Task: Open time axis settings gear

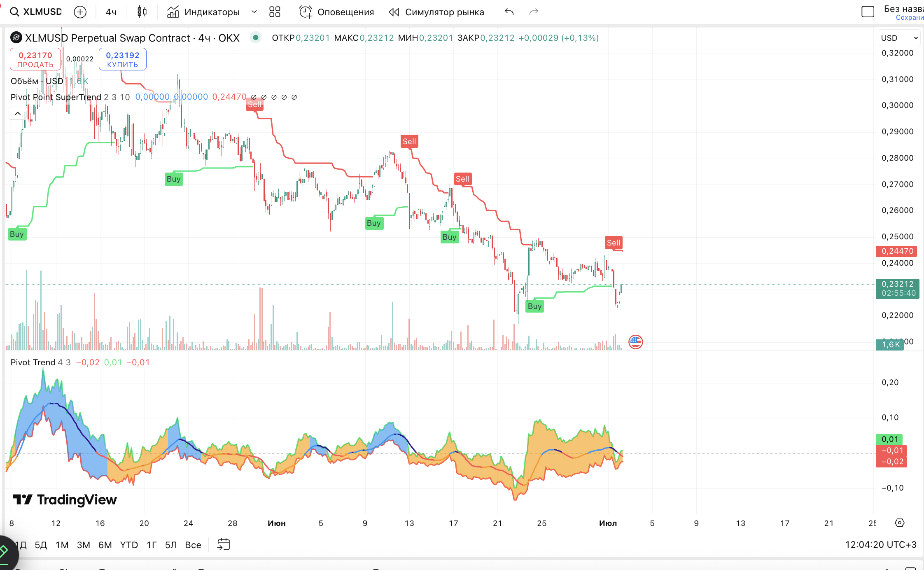Action: coord(900,523)
